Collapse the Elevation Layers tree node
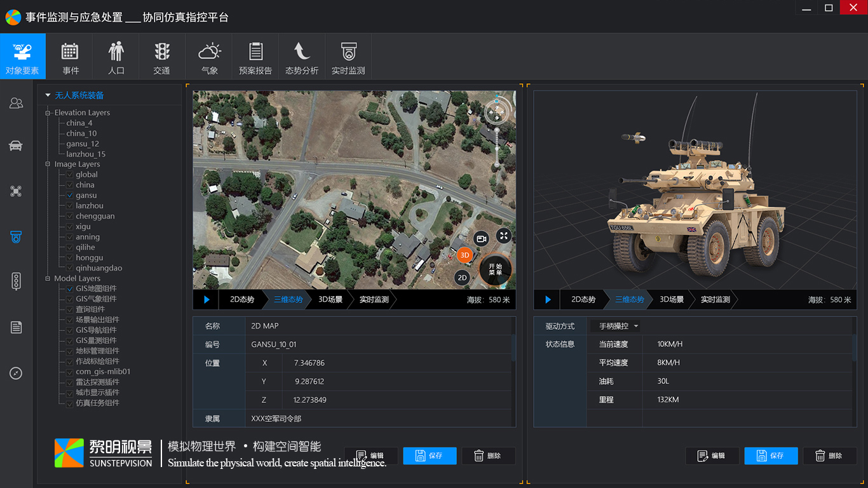 pyautogui.click(x=48, y=113)
